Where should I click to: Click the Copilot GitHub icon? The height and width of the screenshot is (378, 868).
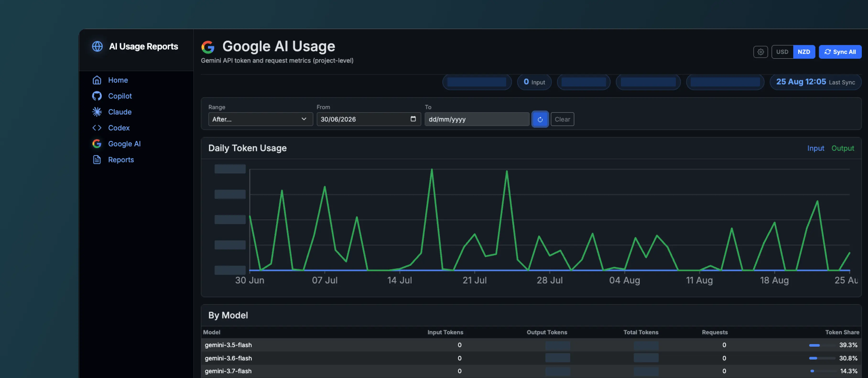click(x=97, y=96)
